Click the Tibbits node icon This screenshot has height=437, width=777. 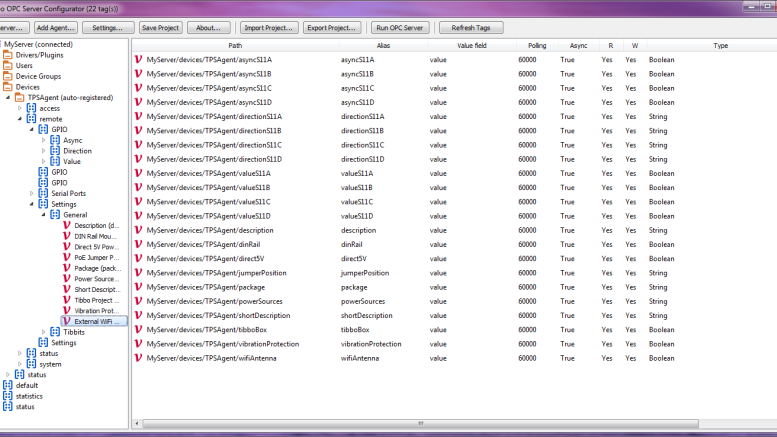click(x=55, y=331)
